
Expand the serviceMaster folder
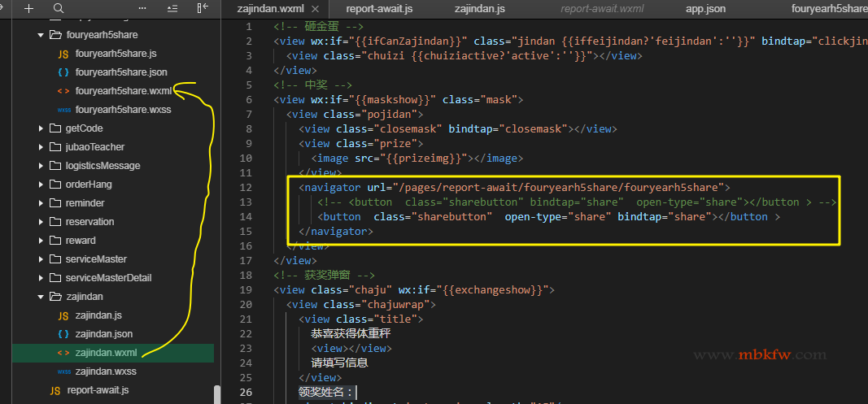[x=41, y=259]
